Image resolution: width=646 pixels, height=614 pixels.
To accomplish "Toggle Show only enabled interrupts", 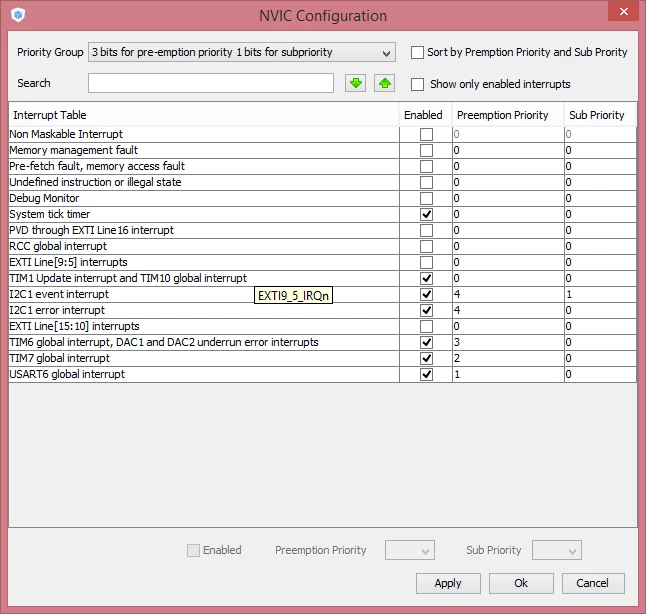I will pyautogui.click(x=417, y=84).
